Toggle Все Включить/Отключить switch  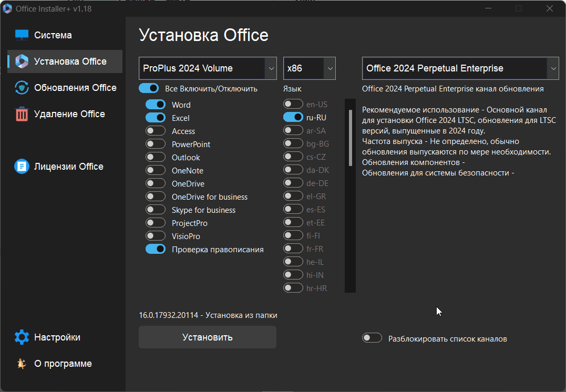point(149,88)
